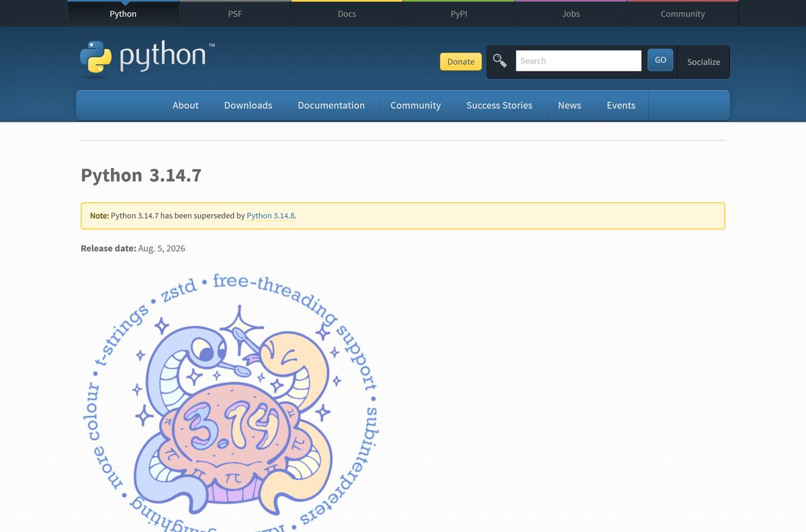Open the Socialize menu

703,62
